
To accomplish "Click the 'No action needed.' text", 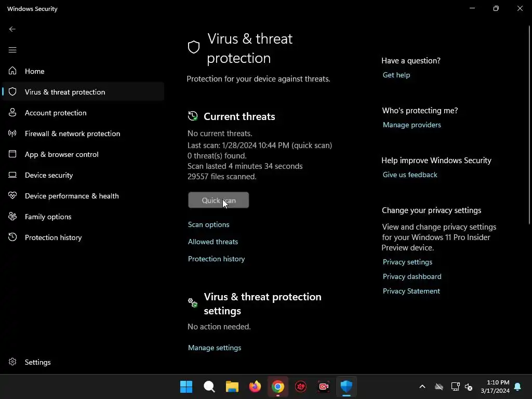I will (219, 327).
